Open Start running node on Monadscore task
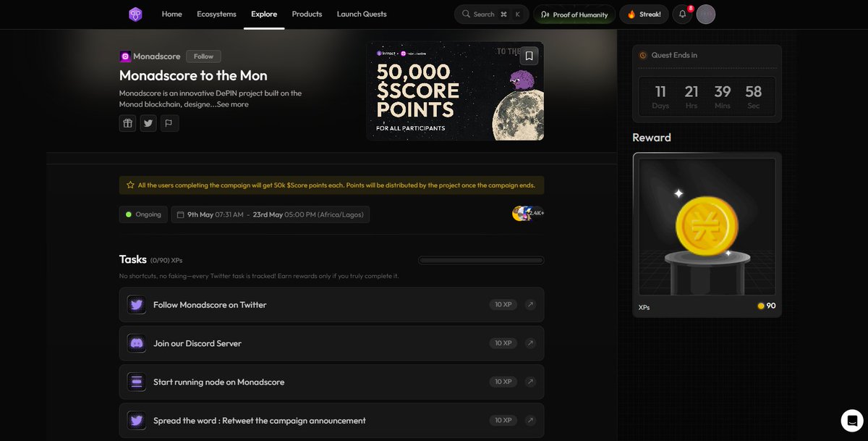Image resolution: width=868 pixels, height=441 pixels. (x=331, y=382)
